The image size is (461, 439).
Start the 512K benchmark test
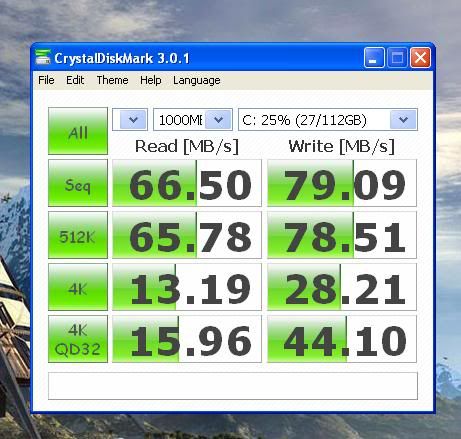(78, 235)
